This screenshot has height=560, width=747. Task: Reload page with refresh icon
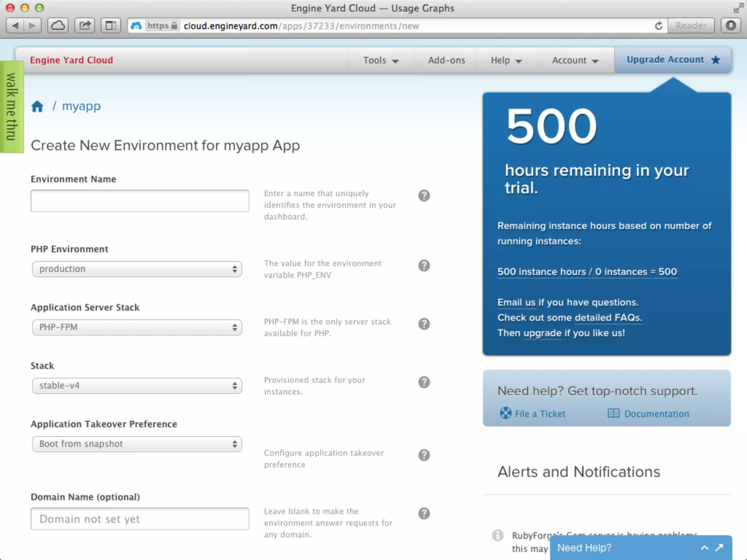click(658, 26)
